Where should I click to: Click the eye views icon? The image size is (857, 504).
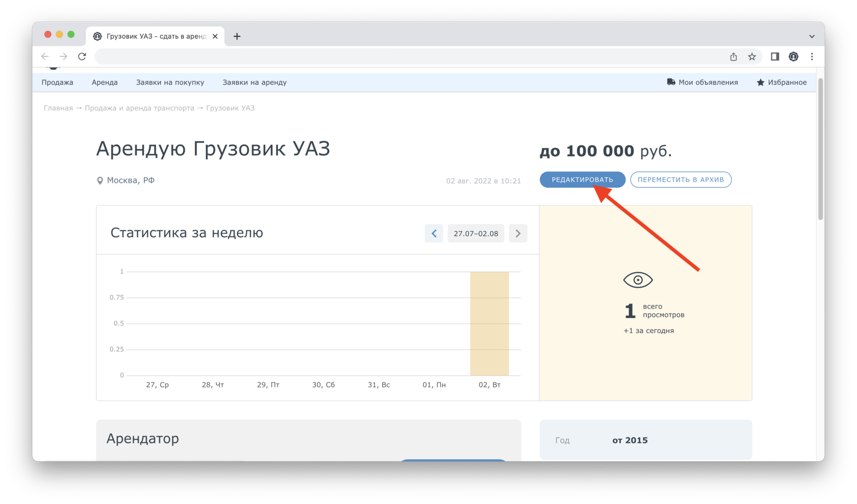[x=638, y=280]
